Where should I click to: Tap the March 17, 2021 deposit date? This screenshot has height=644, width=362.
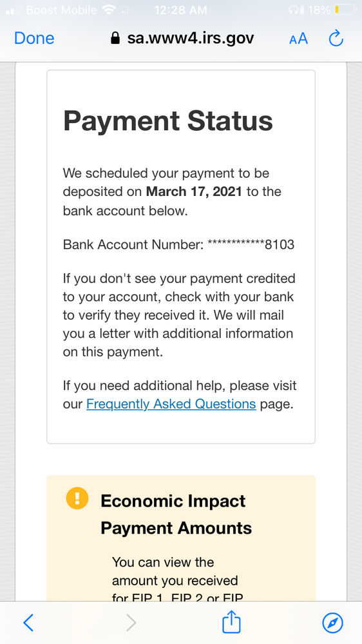pyautogui.click(x=194, y=191)
